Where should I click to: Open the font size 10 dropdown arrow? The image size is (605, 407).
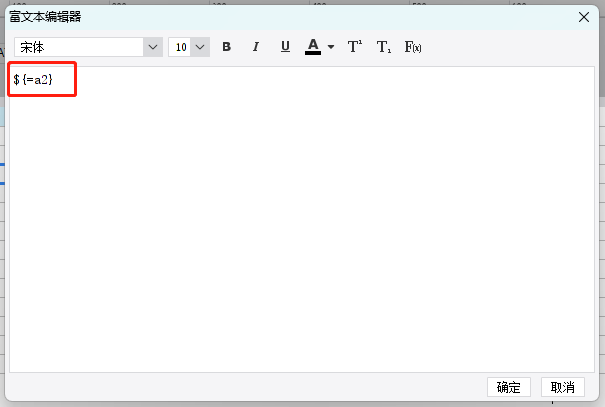tap(200, 47)
